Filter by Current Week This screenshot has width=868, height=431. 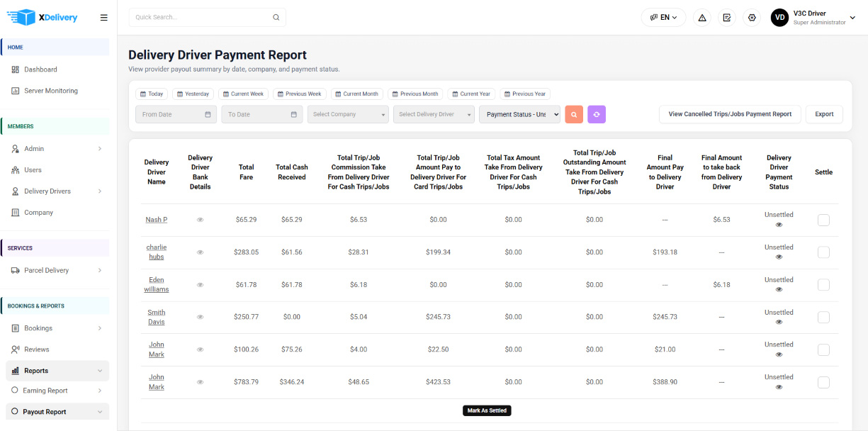pos(243,94)
